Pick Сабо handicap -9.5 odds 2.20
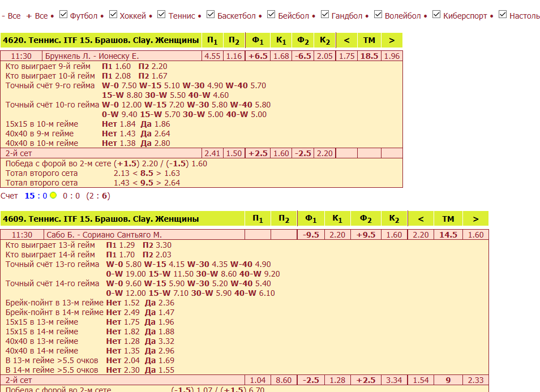Viewport: 540px width, 392px height. pyautogui.click(x=337, y=235)
